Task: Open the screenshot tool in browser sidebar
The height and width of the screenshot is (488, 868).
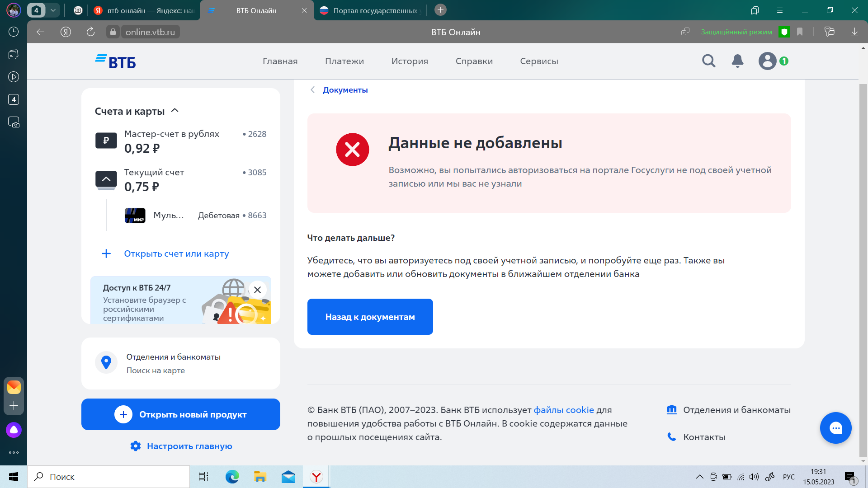Action: 14,122
